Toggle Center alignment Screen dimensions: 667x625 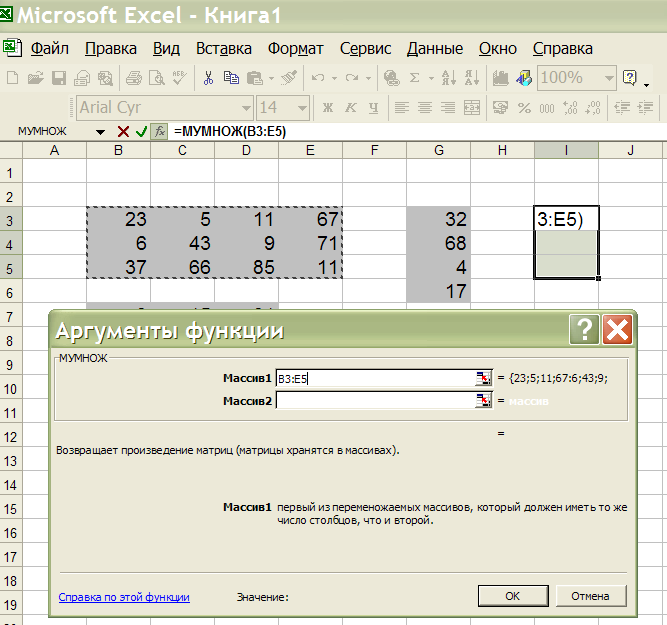click(x=425, y=108)
